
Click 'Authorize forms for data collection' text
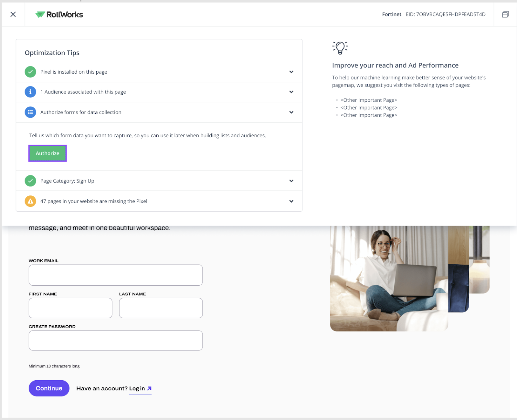point(81,112)
